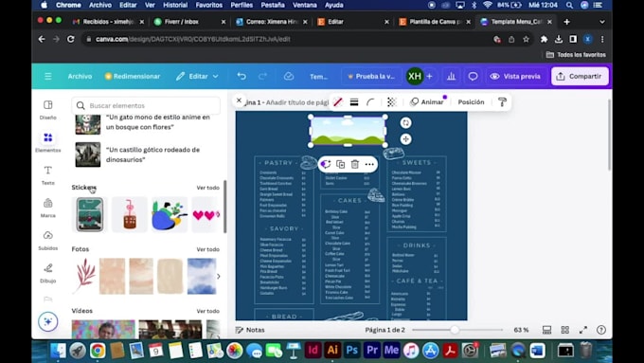The width and height of the screenshot is (644, 363).
Task: Switch to the Plantilla de Canva tab
Action: [435, 22]
